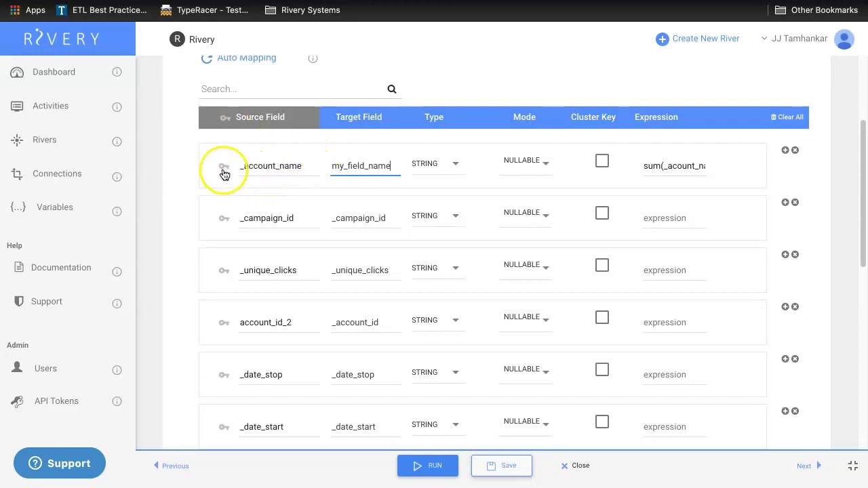
Task: Toggle Cluster Key for _campaign_id
Action: [602, 213]
